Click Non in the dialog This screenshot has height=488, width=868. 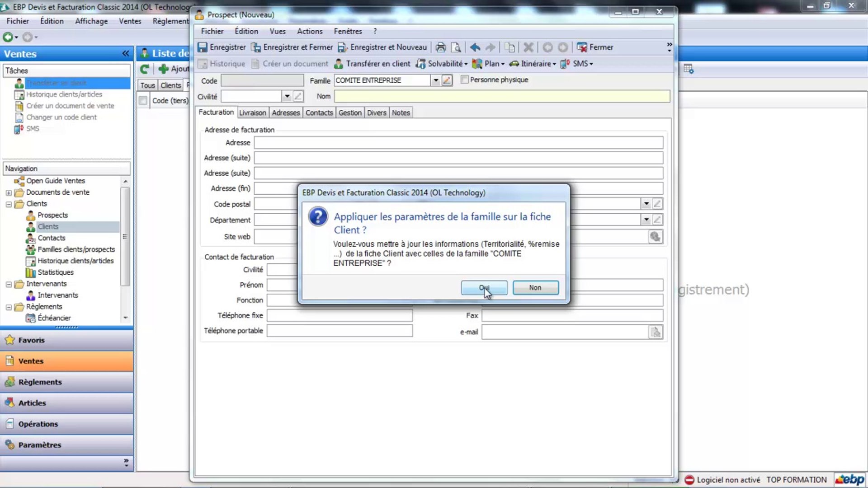[x=535, y=287]
